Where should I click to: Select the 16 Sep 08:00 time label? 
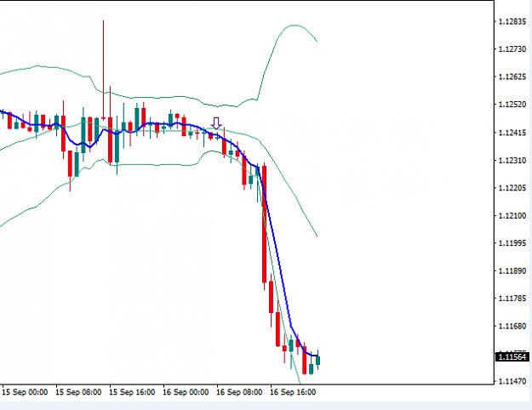tap(239, 392)
